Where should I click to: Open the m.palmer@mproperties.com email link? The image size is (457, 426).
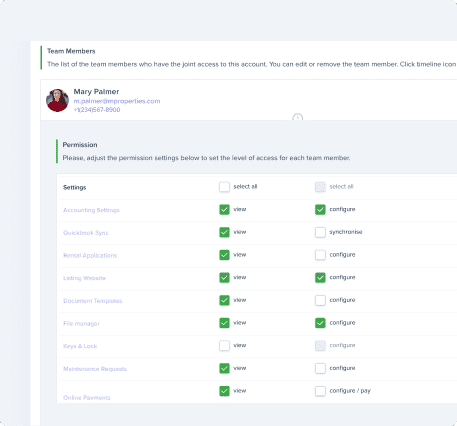(x=117, y=101)
